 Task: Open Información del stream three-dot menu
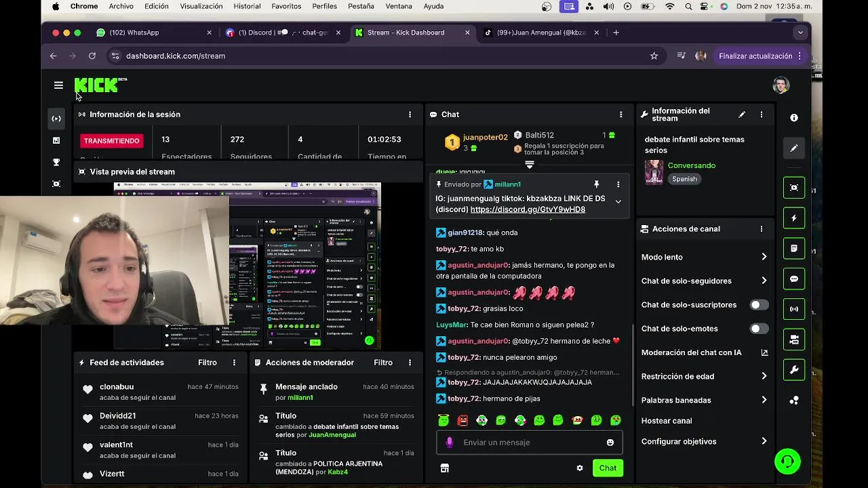(761, 115)
